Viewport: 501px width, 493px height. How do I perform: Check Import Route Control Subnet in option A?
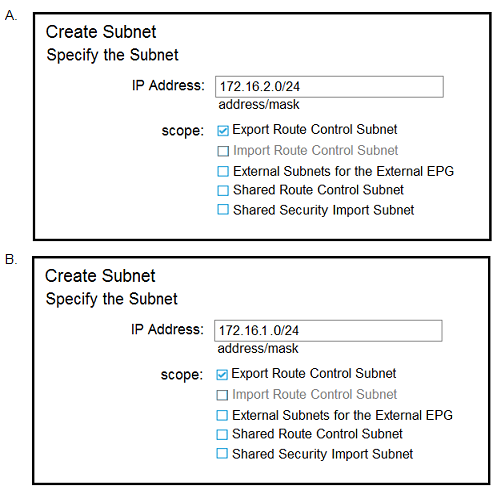[x=223, y=151]
